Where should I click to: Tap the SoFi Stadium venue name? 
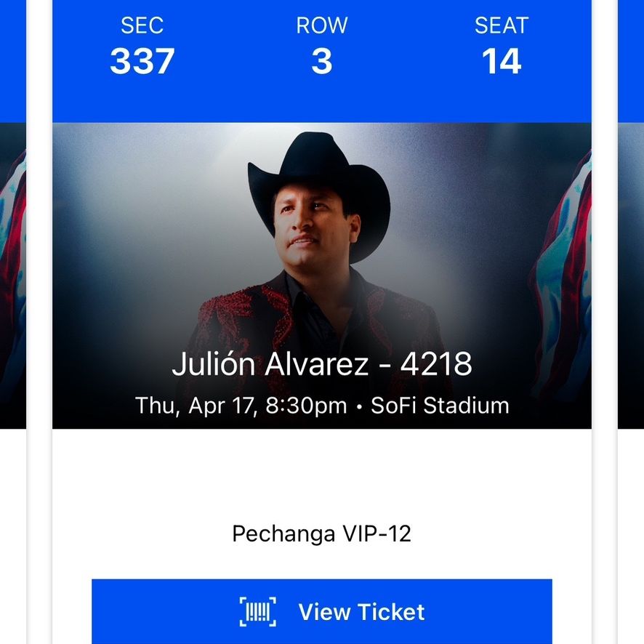coord(440,406)
